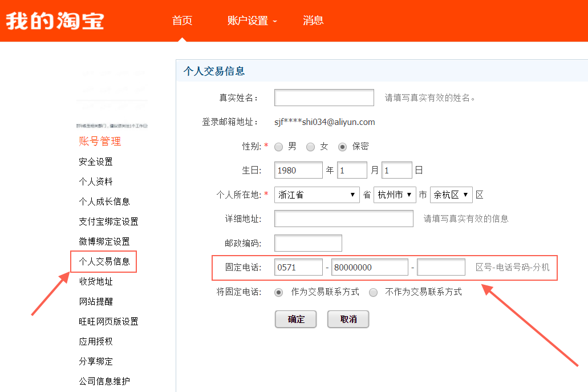Open 公司信息维护 in sidebar
The image size is (588, 392).
104,381
